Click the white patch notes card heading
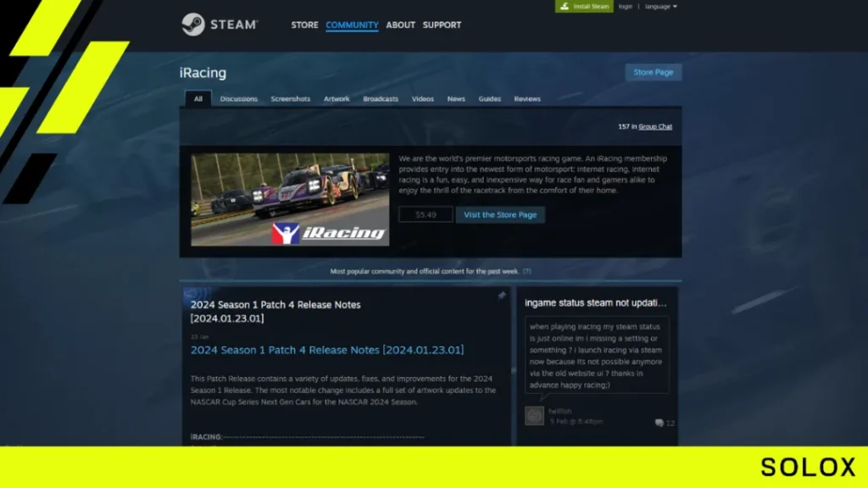The image size is (868, 488). pos(275,312)
